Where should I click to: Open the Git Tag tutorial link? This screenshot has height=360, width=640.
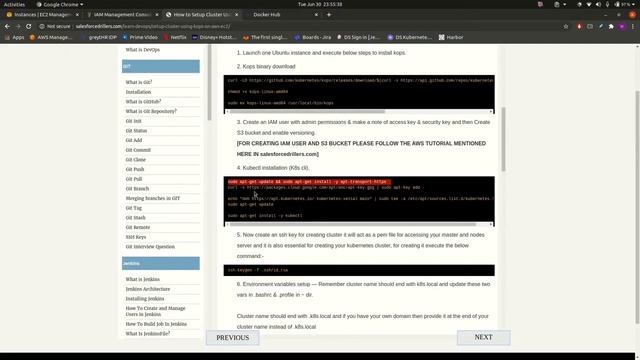tap(133, 208)
